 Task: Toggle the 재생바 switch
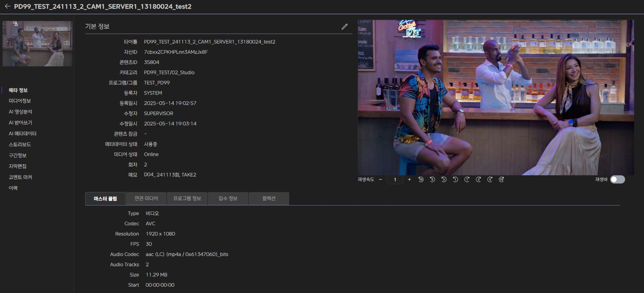617,179
